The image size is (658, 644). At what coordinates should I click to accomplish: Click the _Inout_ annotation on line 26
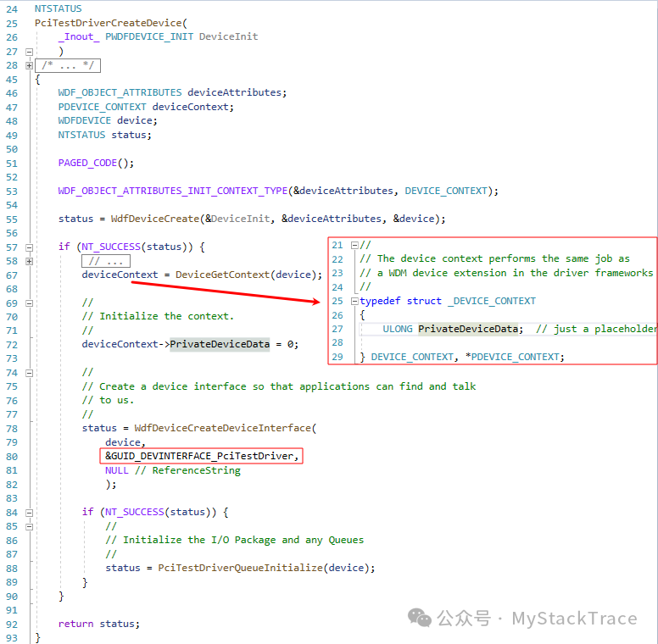coord(79,37)
